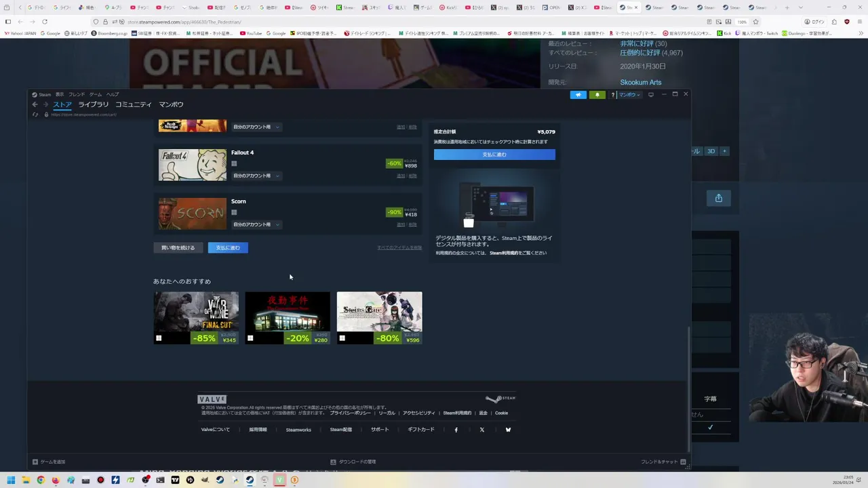Open the ゲーム menu
The height and width of the screenshot is (488, 868).
point(96,95)
